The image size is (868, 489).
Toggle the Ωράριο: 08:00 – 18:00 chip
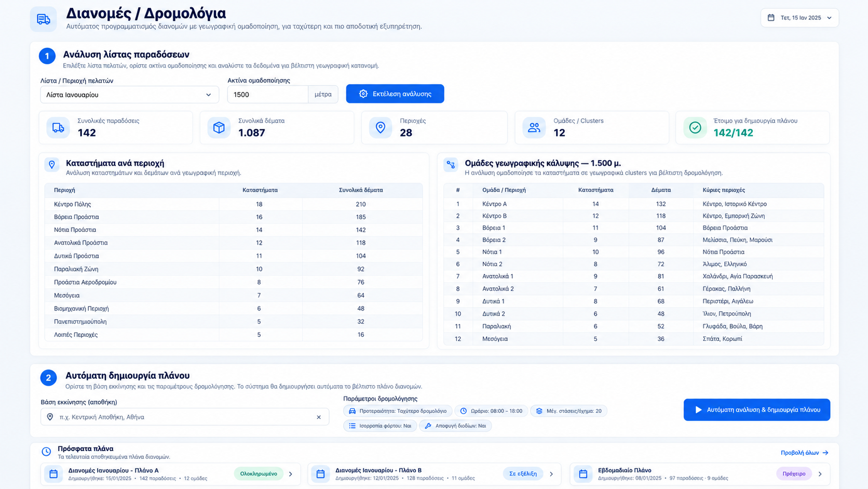(492, 411)
